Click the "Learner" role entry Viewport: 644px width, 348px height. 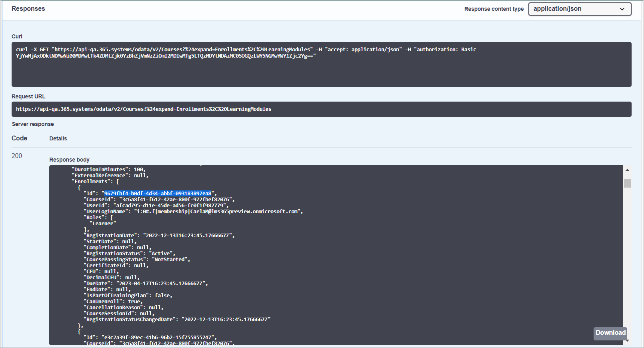(103, 224)
